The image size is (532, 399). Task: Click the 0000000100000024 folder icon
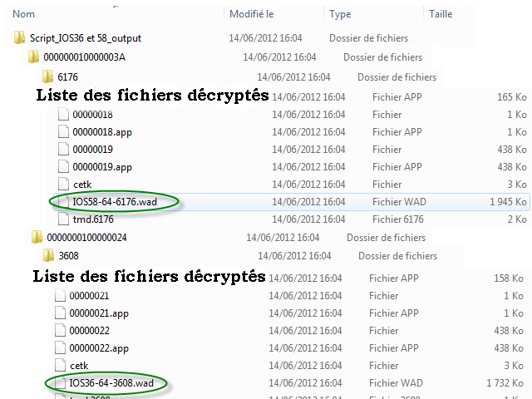(x=37, y=237)
